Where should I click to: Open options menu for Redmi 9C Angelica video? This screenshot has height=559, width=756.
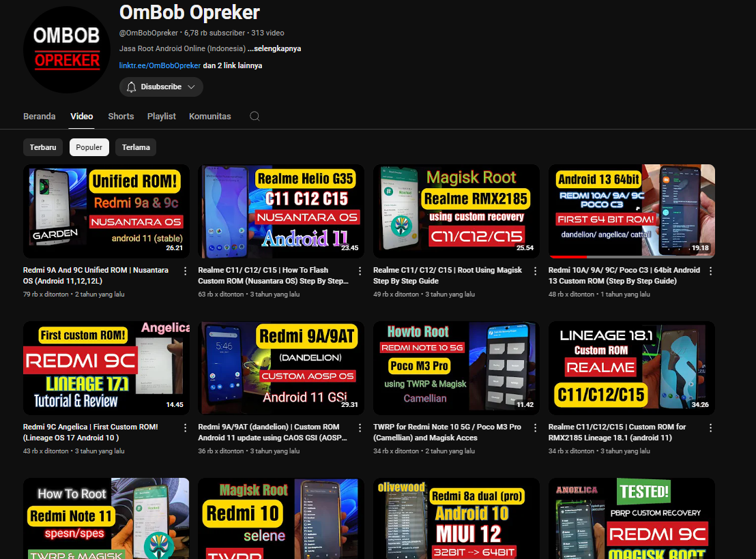(x=185, y=428)
